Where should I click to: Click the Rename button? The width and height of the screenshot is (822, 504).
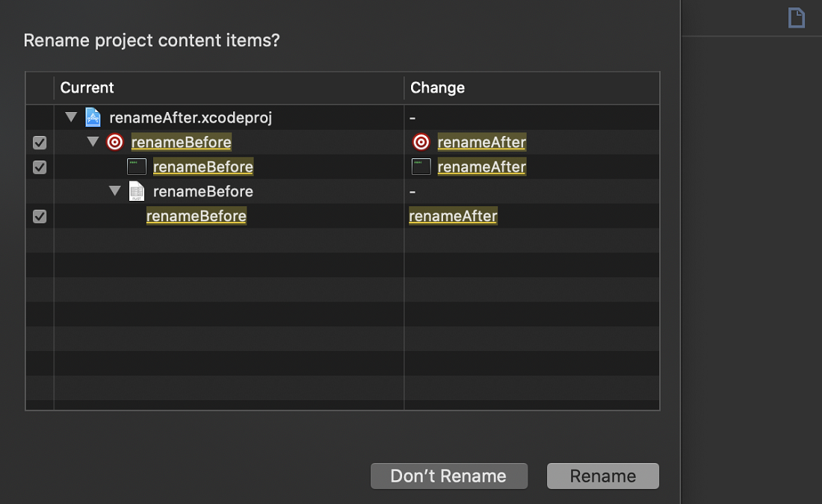coord(603,476)
